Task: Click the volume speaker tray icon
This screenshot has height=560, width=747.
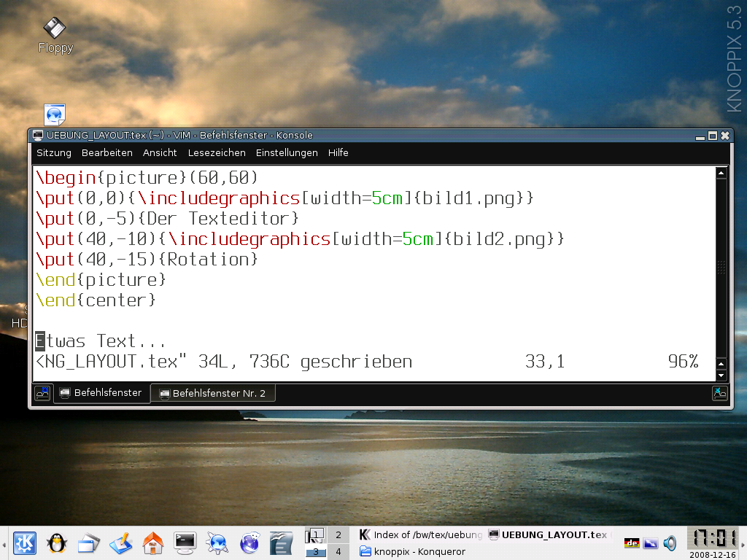Action: coord(670,542)
